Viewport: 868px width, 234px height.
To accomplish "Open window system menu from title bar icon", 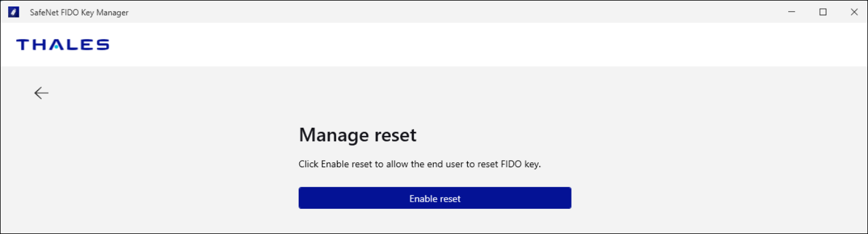I will click(13, 12).
